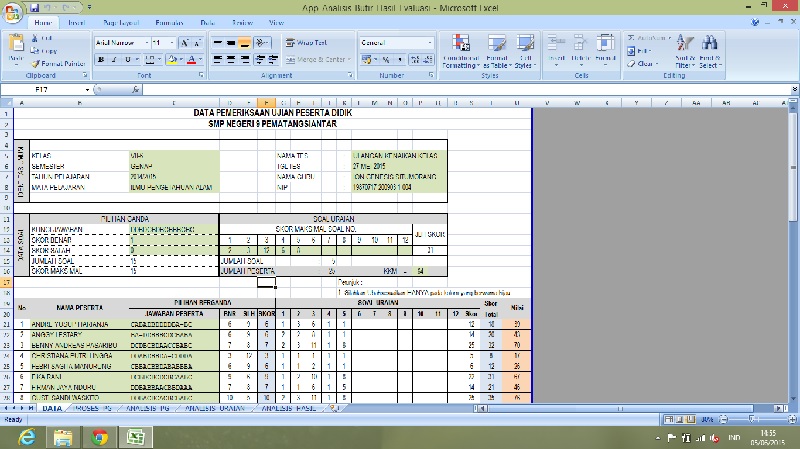This screenshot has height=449, width=800.
Task: Click the Copy command
Action: coord(44,51)
